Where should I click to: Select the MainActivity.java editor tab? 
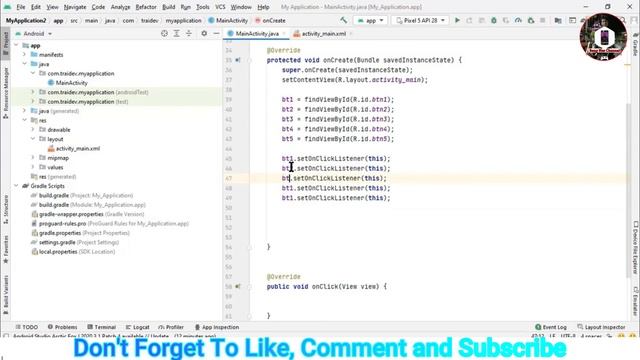click(257, 34)
